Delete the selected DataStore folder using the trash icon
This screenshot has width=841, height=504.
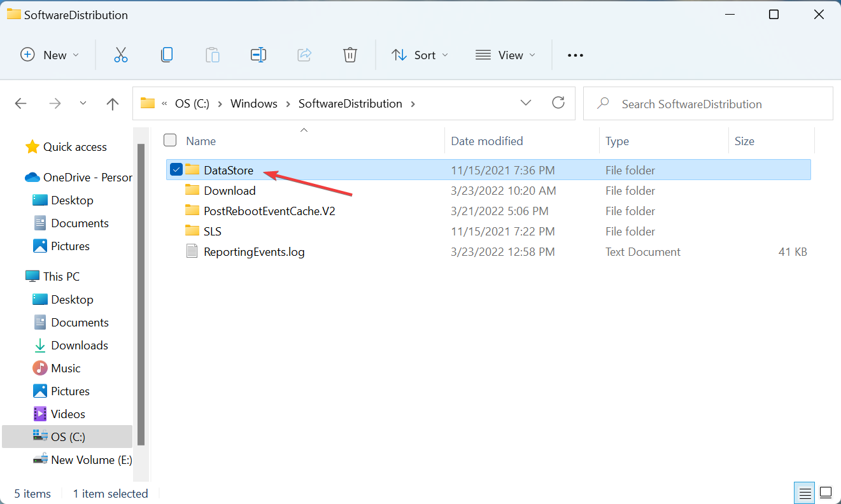pyautogui.click(x=350, y=55)
